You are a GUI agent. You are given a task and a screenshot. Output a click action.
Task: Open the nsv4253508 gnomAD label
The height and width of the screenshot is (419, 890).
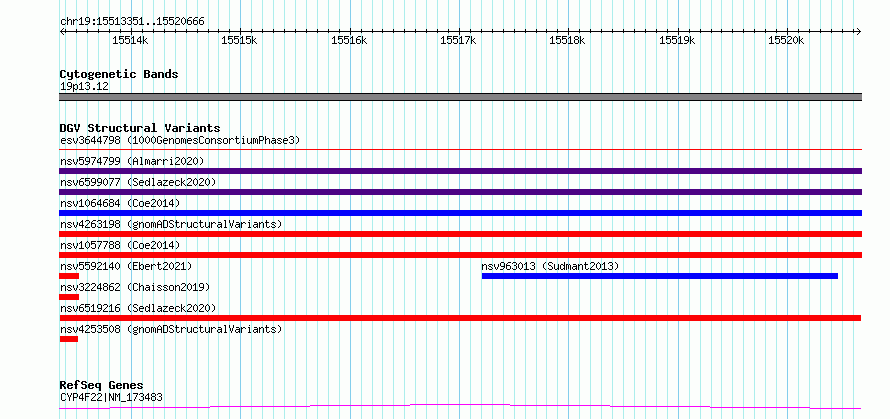point(171,329)
